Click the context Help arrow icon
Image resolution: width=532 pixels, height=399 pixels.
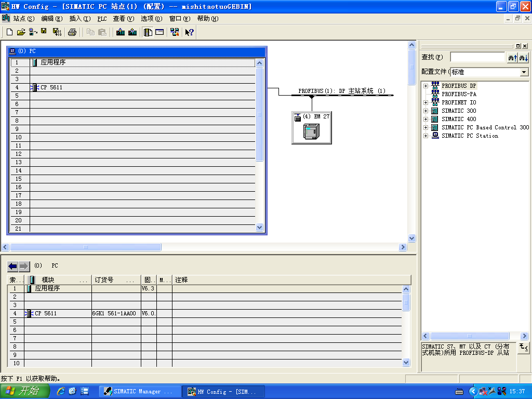point(189,32)
